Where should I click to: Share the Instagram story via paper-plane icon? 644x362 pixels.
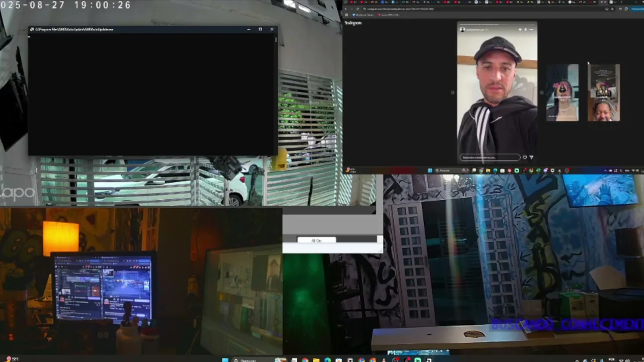[531, 157]
